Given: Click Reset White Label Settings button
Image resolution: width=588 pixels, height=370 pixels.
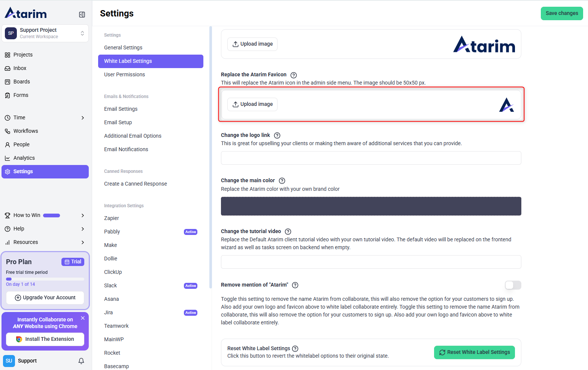Looking at the screenshot, I should point(474,352).
